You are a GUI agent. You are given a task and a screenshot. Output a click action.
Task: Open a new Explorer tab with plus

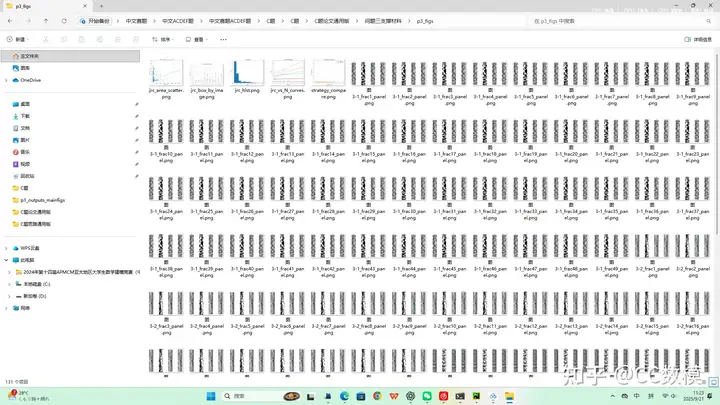click(101, 6)
